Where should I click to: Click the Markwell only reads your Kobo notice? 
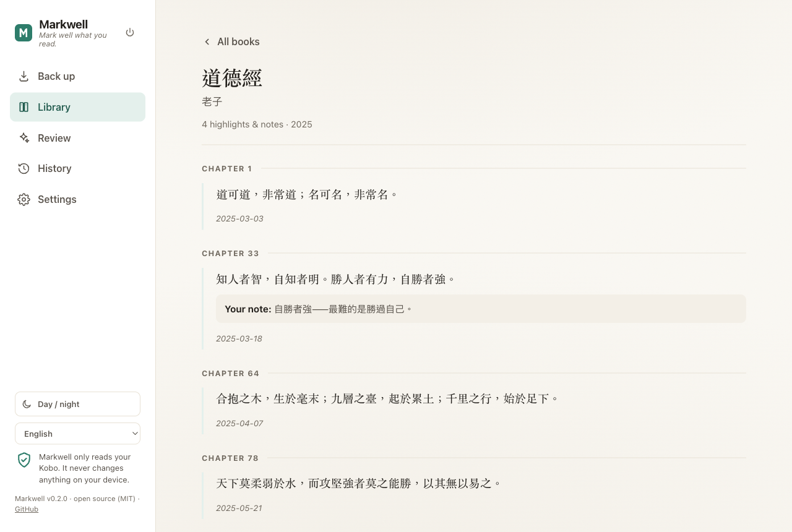[85, 468]
